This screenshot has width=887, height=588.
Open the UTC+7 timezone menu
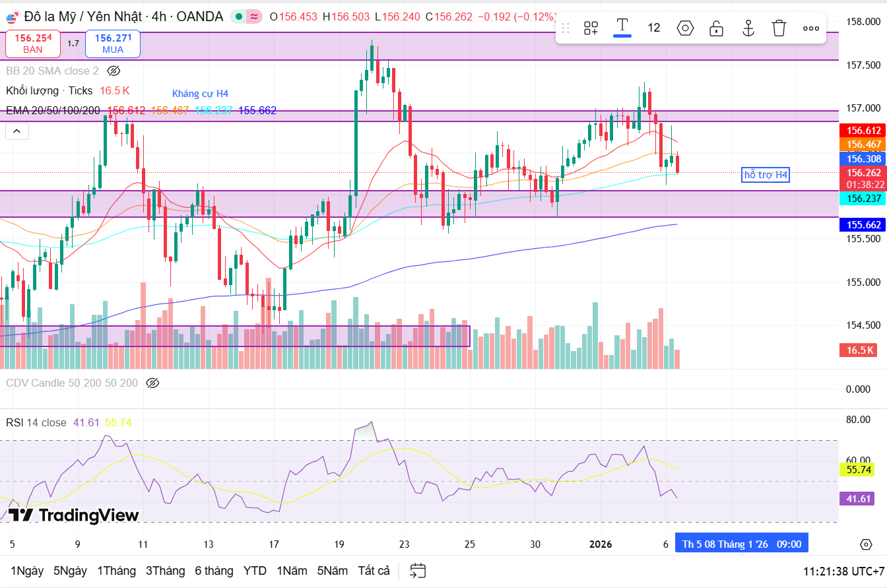tap(843, 571)
